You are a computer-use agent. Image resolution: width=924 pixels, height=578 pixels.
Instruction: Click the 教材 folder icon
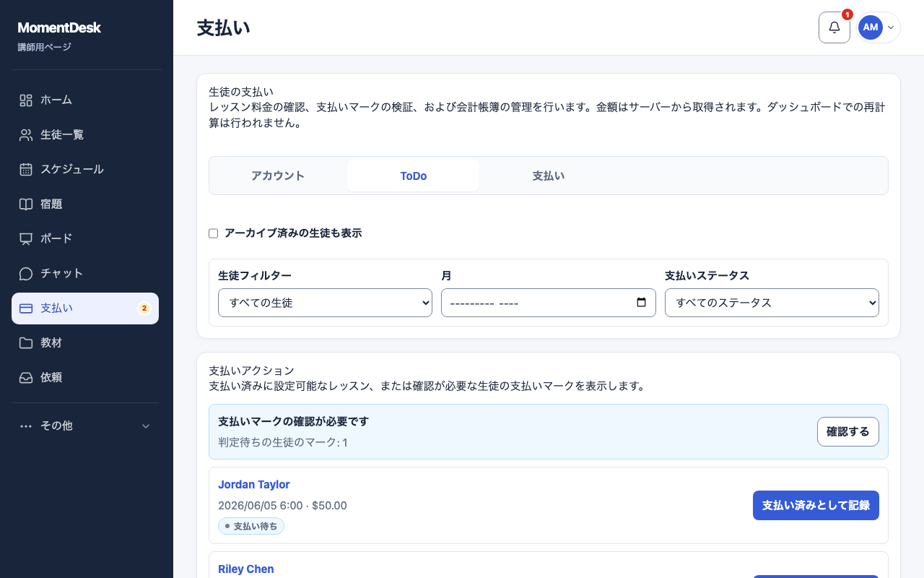point(26,343)
